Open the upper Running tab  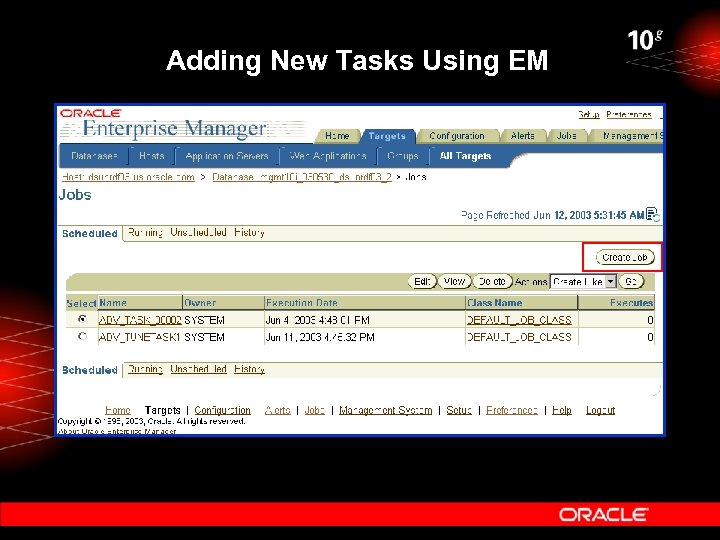pos(145,232)
